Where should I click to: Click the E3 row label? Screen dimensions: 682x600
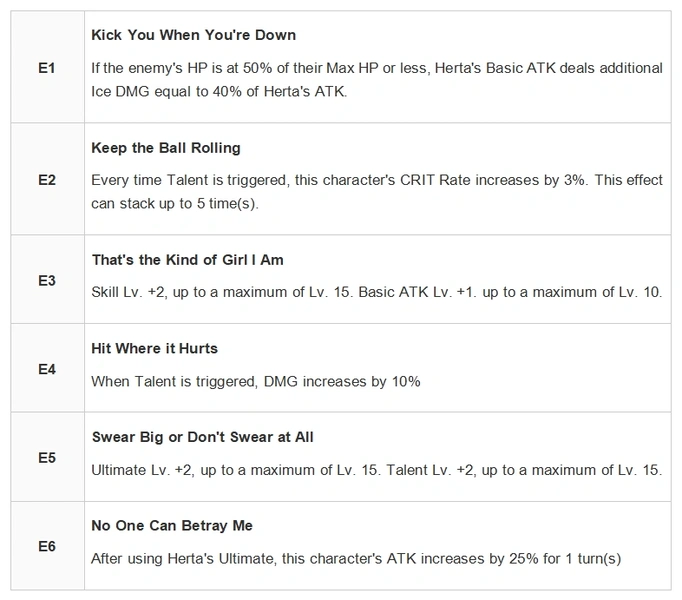tap(47, 281)
